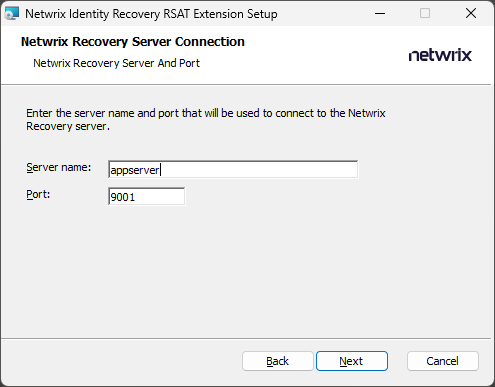The image size is (495, 387).
Task: Focus the Server name input field
Action: tap(233, 169)
